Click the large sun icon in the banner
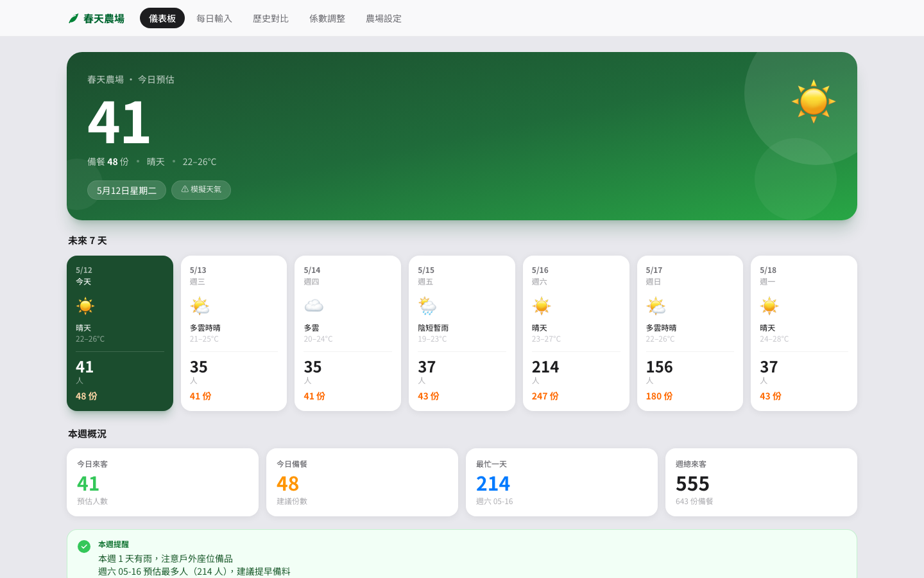Viewport: 924px width, 578px height. pos(814,101)
